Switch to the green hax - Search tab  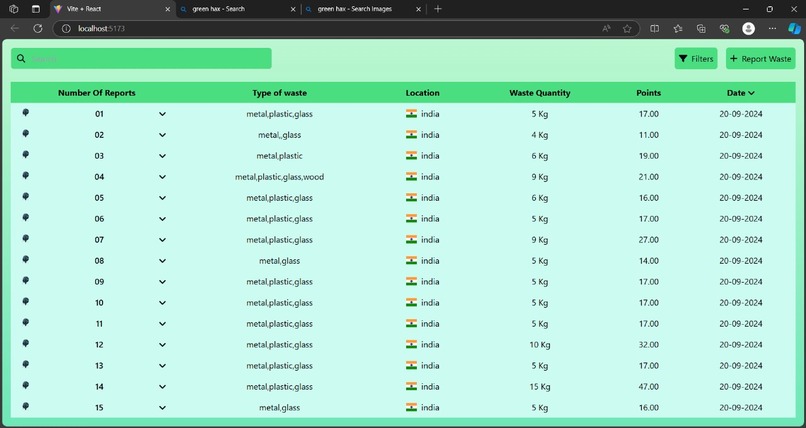click(239, 9)
